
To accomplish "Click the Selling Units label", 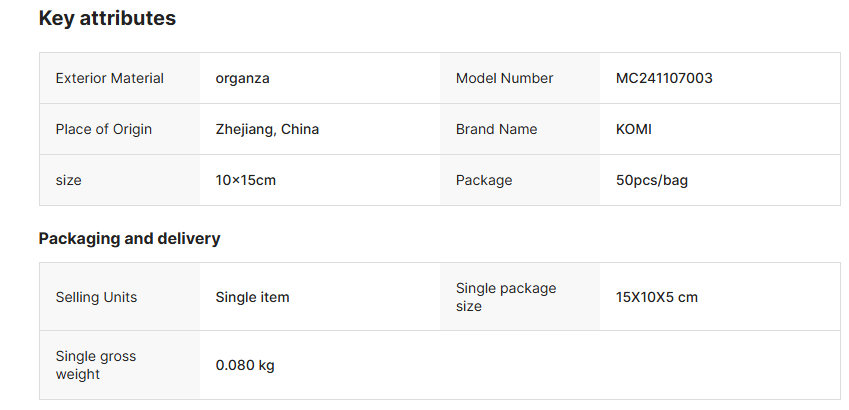I will 97,297.
